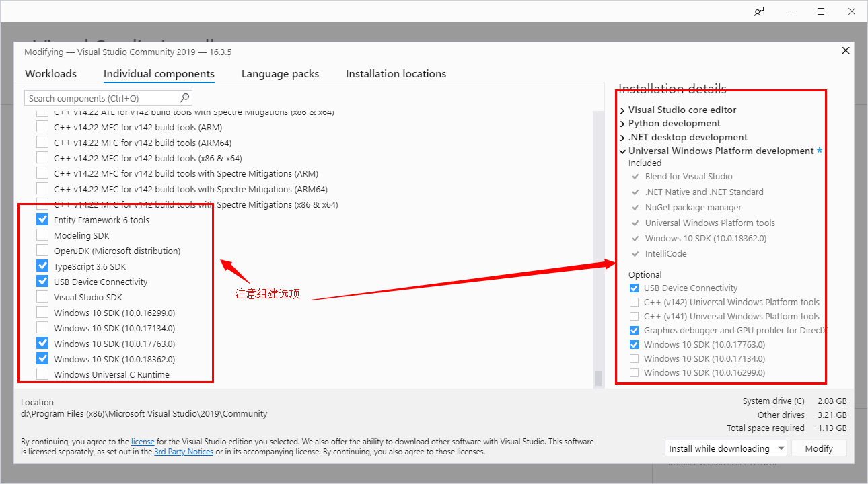Enable Windows 10 SDK (10.0.16299.0) in components list
The width and height of the screenshot is (868, 484).
click(42, 313)
